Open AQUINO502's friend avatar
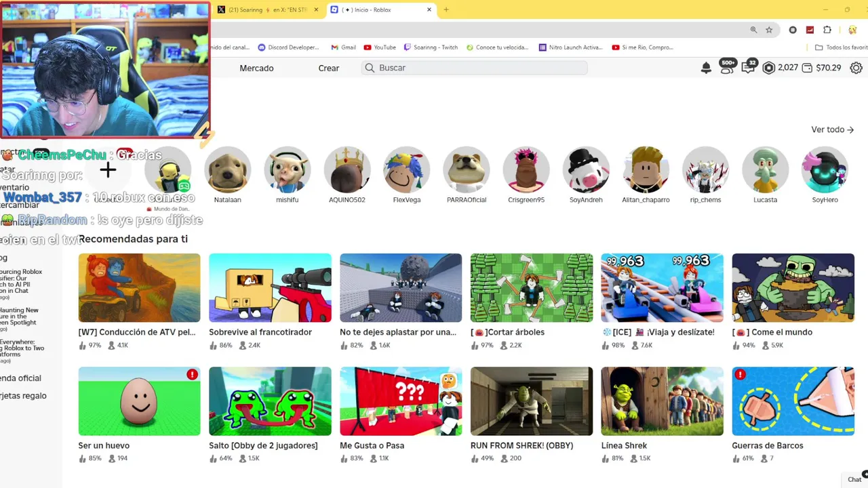Viewport: 868px width, 488px height. (347, 169)
